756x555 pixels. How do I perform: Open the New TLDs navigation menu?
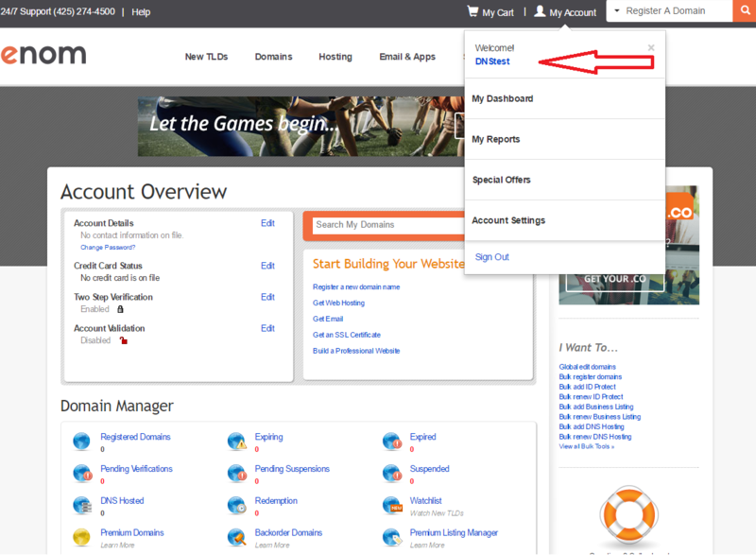point(206,57)
